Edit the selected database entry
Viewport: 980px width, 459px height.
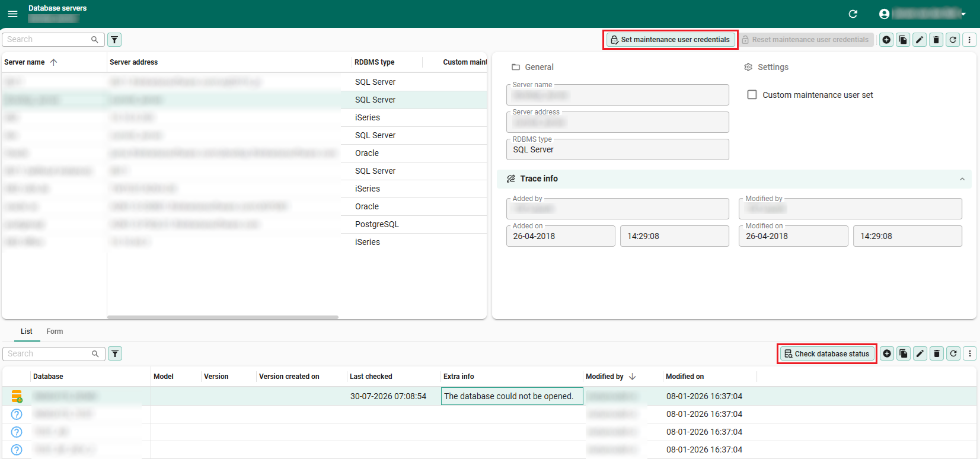click(x=920, y=354)
